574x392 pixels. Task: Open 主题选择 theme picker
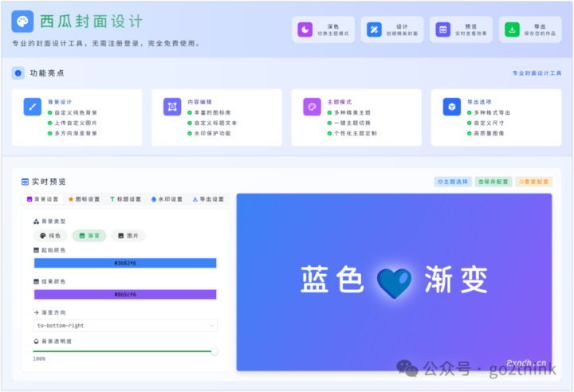point(453,182)
